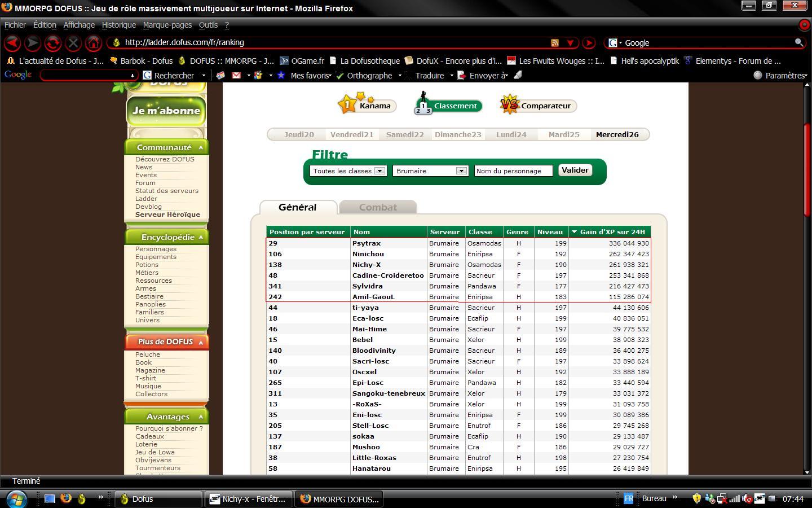Open the OGame.fr bookmark

302,61
